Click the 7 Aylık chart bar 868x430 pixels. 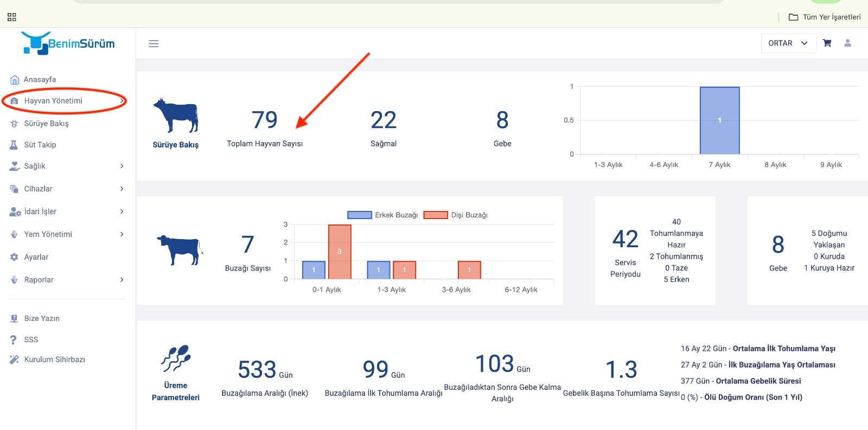[x=719, y=120]
